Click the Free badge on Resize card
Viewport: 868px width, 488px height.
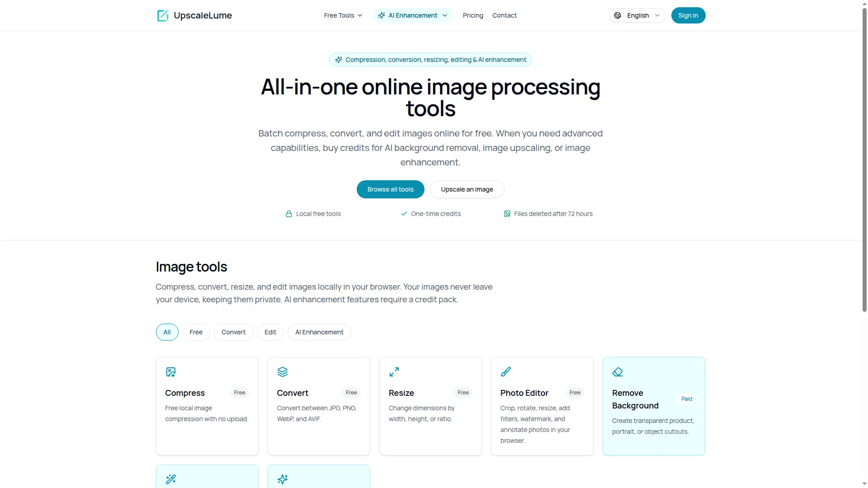coord(463,393)
